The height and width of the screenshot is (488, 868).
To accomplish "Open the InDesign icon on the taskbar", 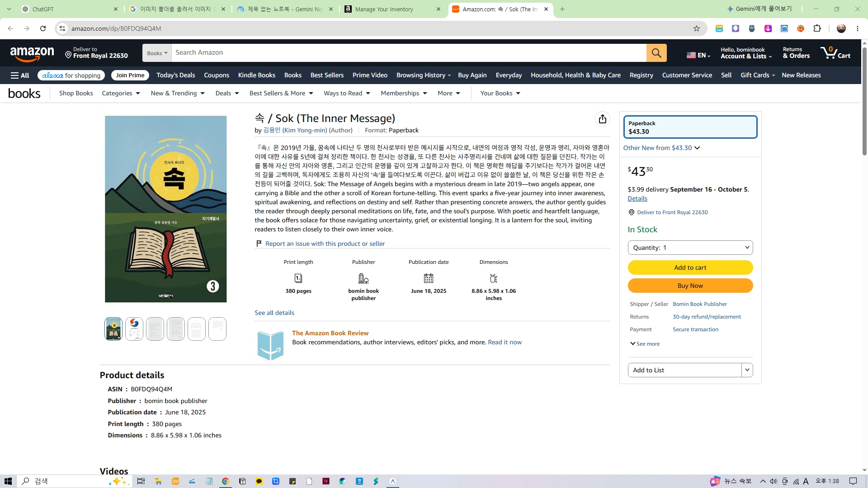I will (x=326, y=481).
